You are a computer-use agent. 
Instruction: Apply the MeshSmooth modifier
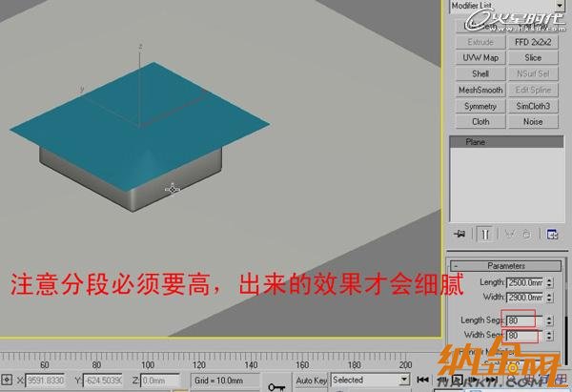tap(480, 90)
